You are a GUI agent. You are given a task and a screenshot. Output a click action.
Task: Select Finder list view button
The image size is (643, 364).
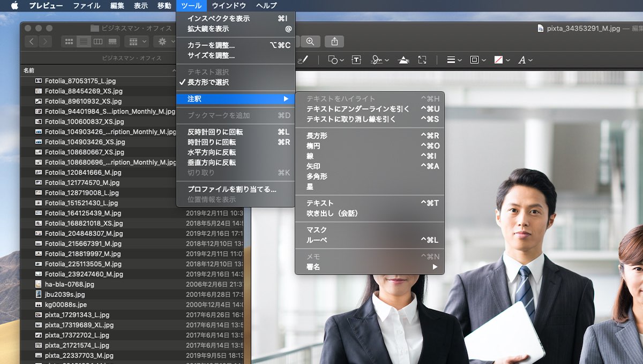tap(84, 41)
